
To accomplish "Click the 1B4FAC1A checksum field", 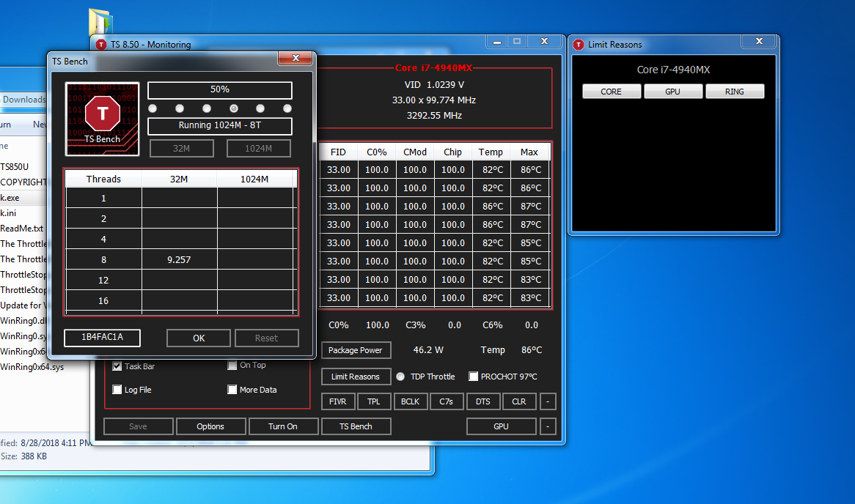I will click(102, 337).
